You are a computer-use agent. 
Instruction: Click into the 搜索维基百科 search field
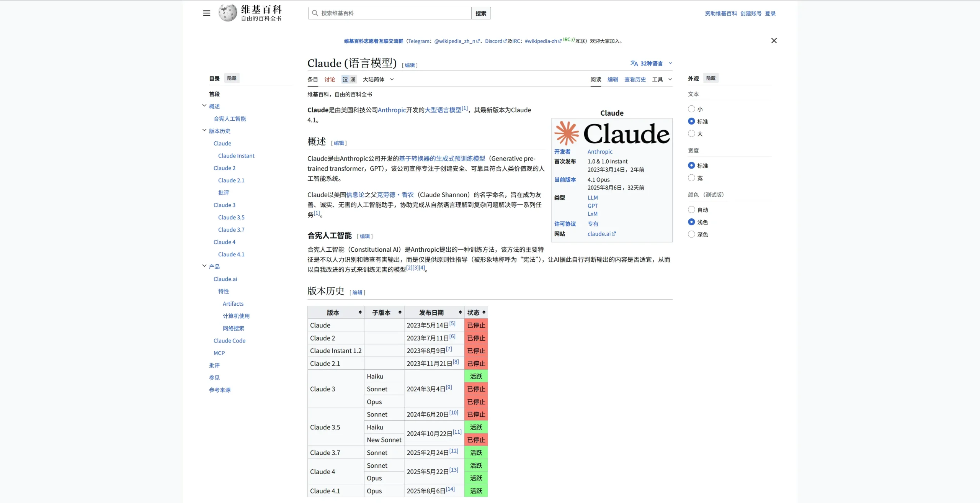(394, 13)
